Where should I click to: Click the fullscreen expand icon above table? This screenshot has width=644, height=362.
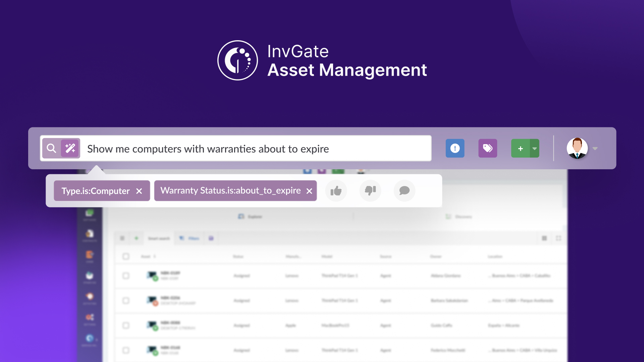click(558, 238)
